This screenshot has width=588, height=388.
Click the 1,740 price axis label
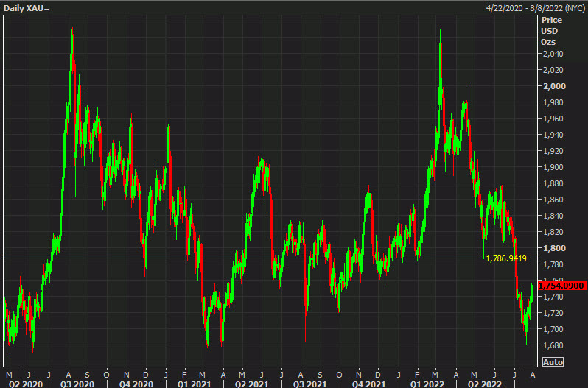click(553, 297)
